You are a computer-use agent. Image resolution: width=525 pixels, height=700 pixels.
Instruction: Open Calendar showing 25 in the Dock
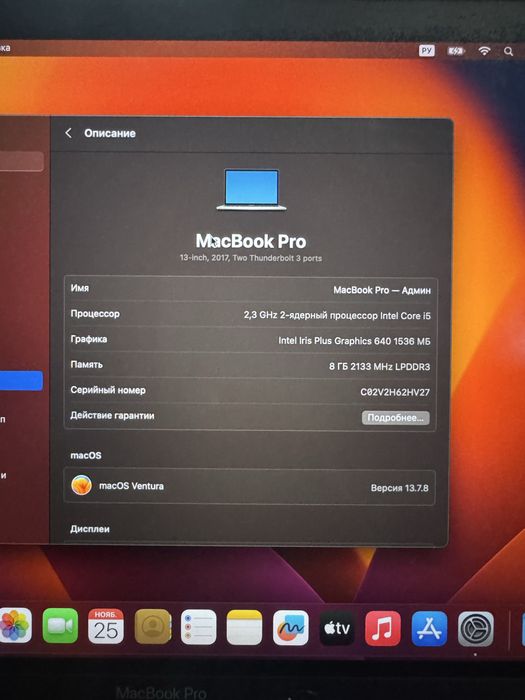[106, 626]
